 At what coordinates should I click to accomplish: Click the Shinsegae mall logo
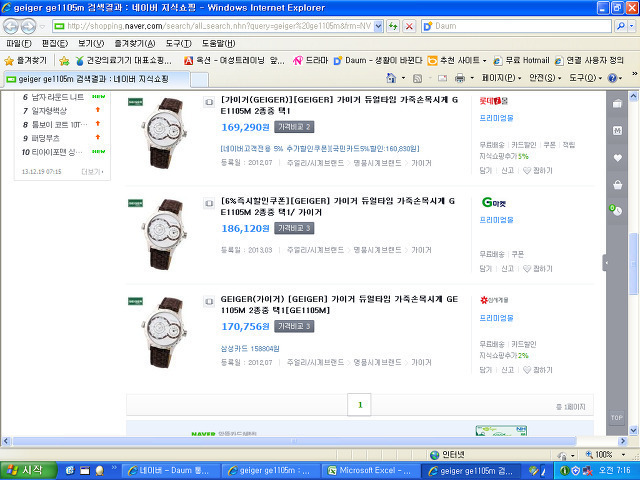click(x=494, y=300)
